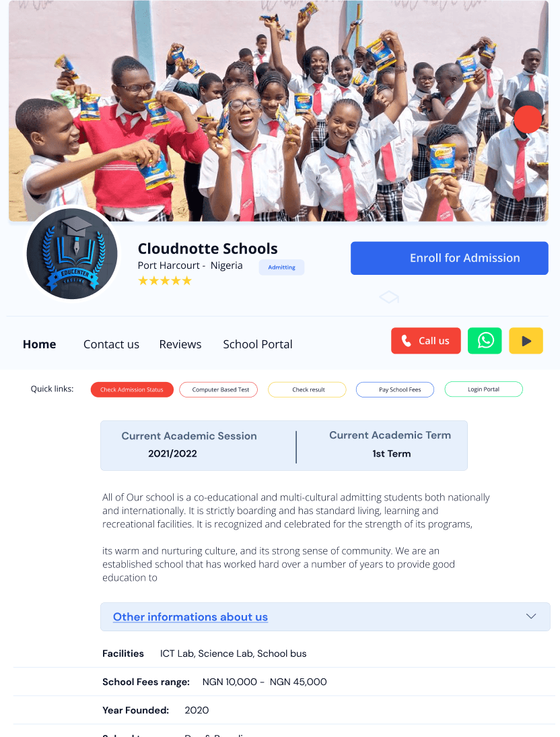Click the Cloudnotte school logo badge
560x737 pixels.
[x=72, y=254]
